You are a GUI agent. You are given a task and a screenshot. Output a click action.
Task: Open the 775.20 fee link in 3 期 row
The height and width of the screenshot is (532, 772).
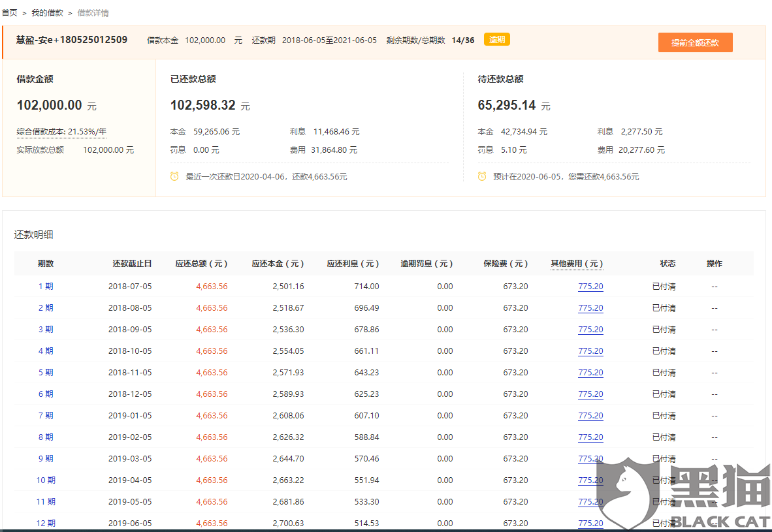pyautogui.click(x=590, y=330)
